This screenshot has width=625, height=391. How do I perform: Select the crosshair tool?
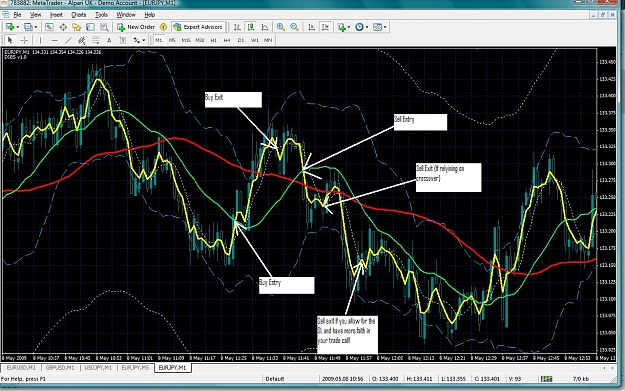click(x=24, y=40)
